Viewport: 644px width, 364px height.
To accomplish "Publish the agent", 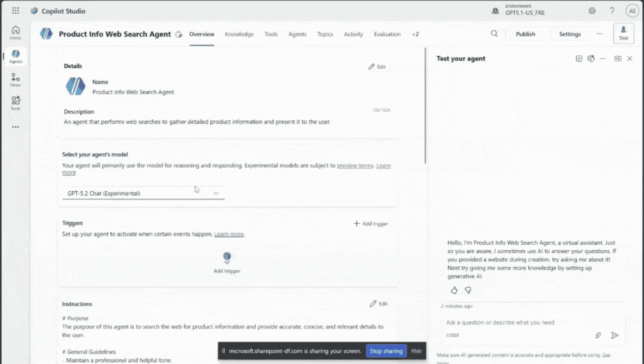I will tap(525, 34).
